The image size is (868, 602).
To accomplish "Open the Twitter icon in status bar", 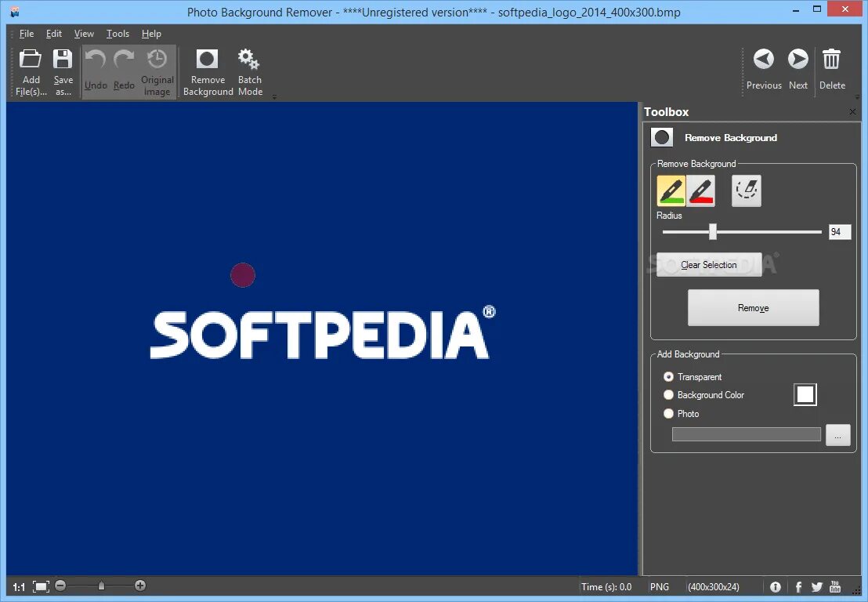I will point(817,587).
